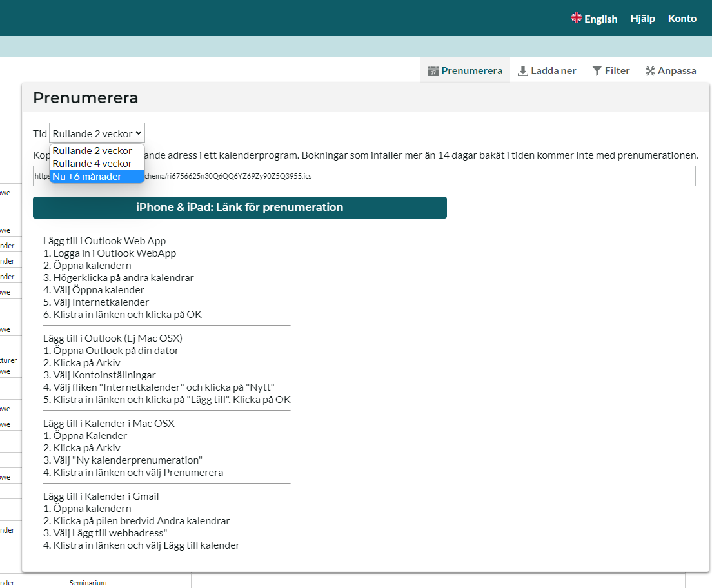Open the Tid dropdown

point(97,133)
